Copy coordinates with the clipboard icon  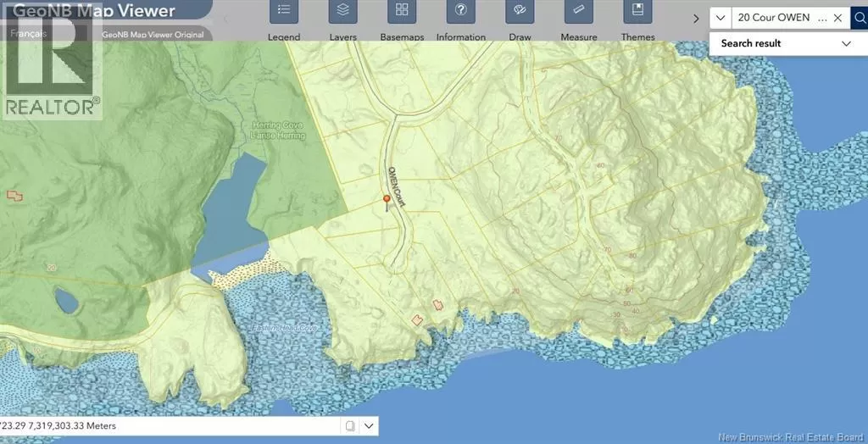click(349, 425)
